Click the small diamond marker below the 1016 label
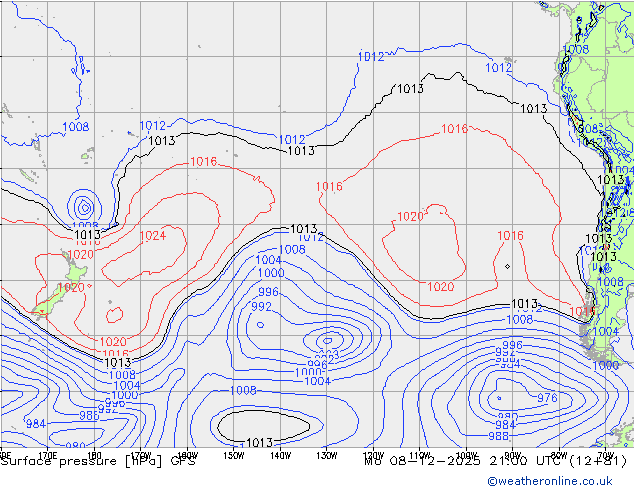The width and height of the screenshot is (634, 490). [x=507, y=266]
